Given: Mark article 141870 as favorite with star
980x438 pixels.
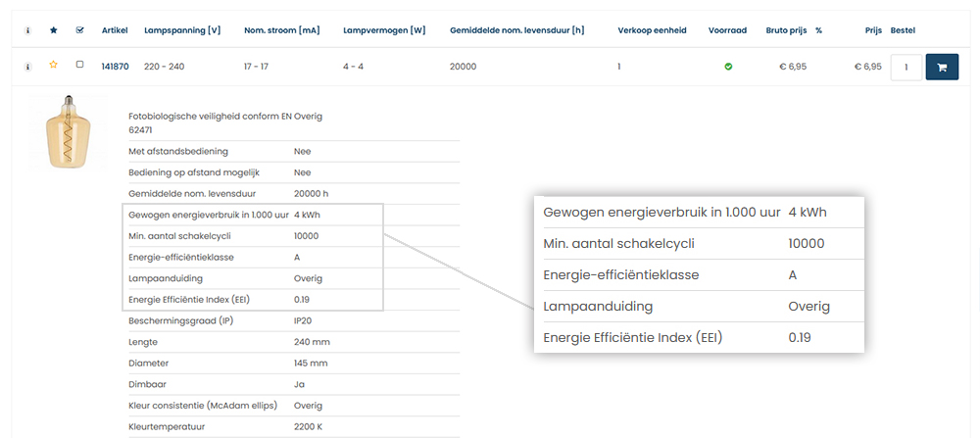Looking at the screenshot, I should [54, 66].
